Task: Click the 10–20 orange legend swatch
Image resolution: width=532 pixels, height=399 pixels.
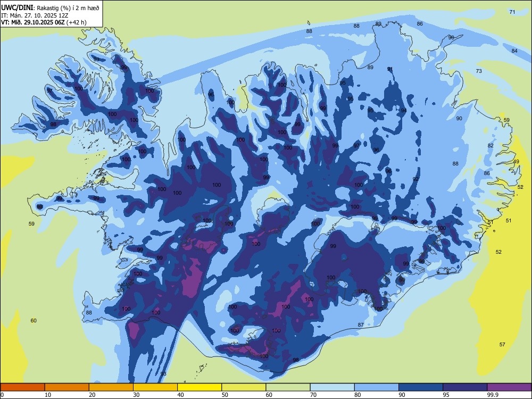Action: (67, 387)
